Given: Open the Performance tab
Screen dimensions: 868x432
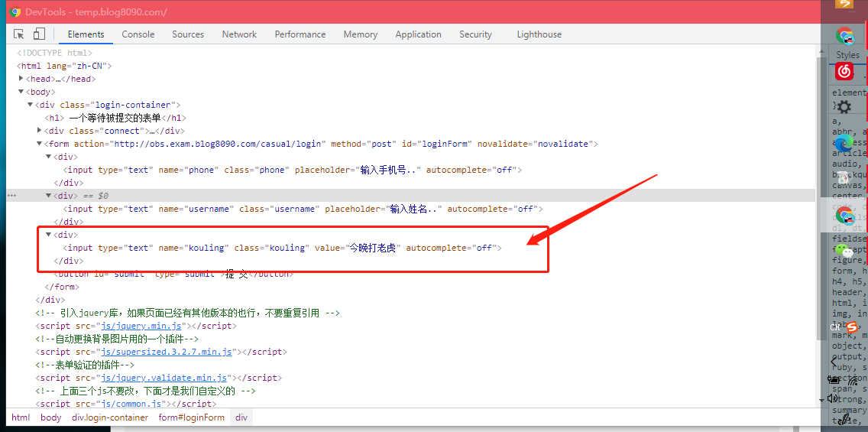Looking at the screenshot, I should (300, 34).
